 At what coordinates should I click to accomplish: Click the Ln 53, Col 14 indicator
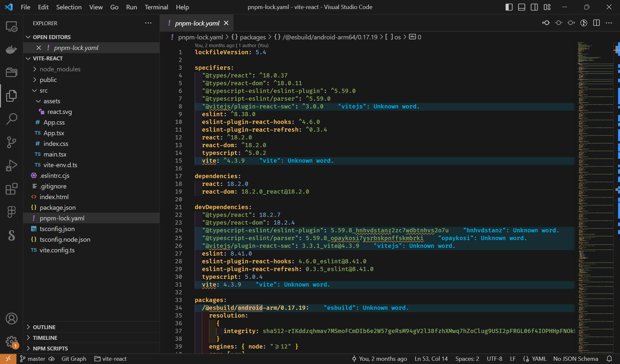click(x=431, y=359)
